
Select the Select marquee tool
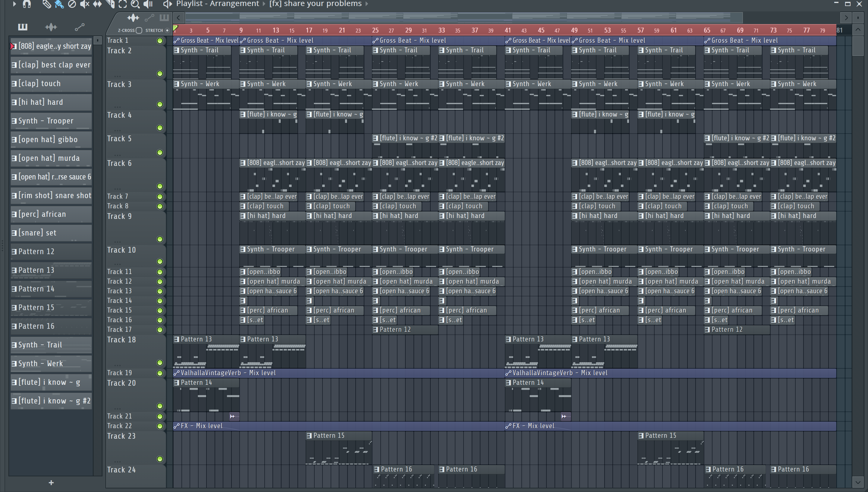click(123, 4)
